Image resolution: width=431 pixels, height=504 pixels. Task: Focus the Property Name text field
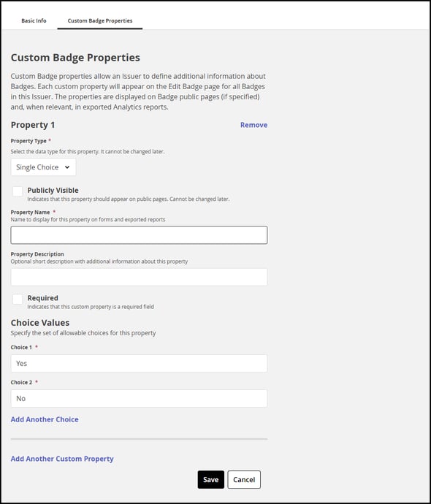point(139,235)
